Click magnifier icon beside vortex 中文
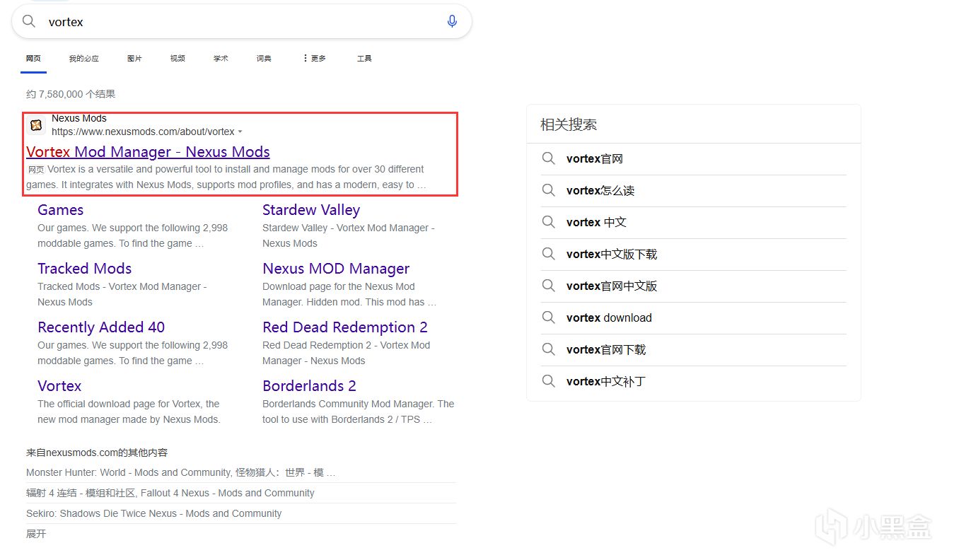 (548, 222)
